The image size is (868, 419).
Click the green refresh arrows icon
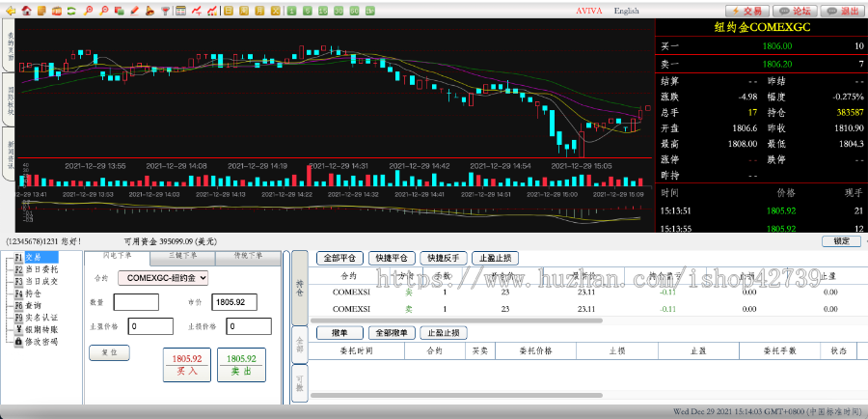click(71, 11)
